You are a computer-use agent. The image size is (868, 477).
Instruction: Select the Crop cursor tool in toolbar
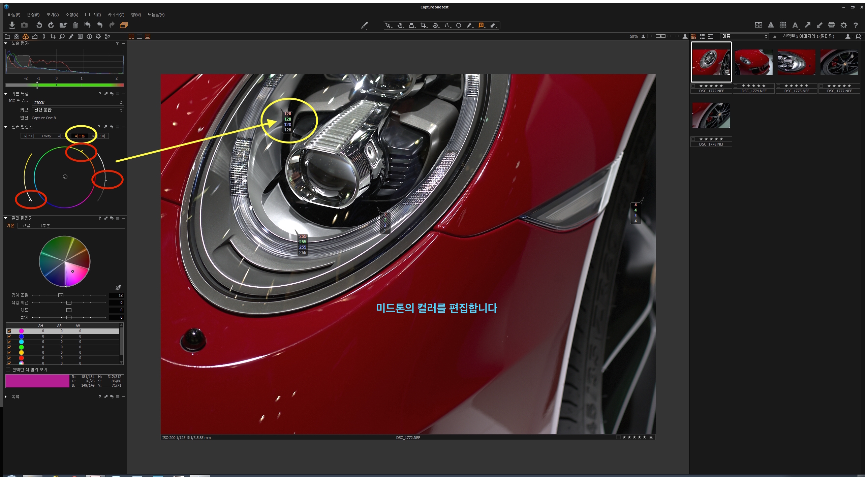423,25
